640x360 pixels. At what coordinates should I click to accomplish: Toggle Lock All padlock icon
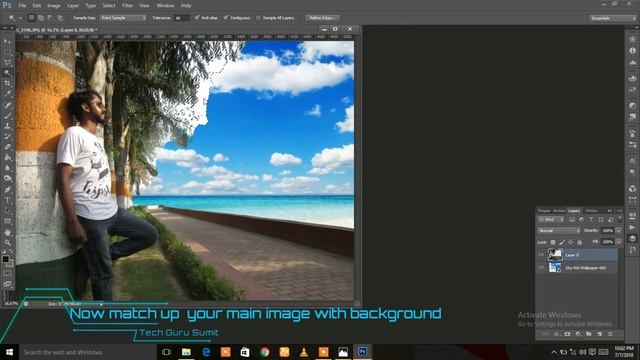click(579, 242)
